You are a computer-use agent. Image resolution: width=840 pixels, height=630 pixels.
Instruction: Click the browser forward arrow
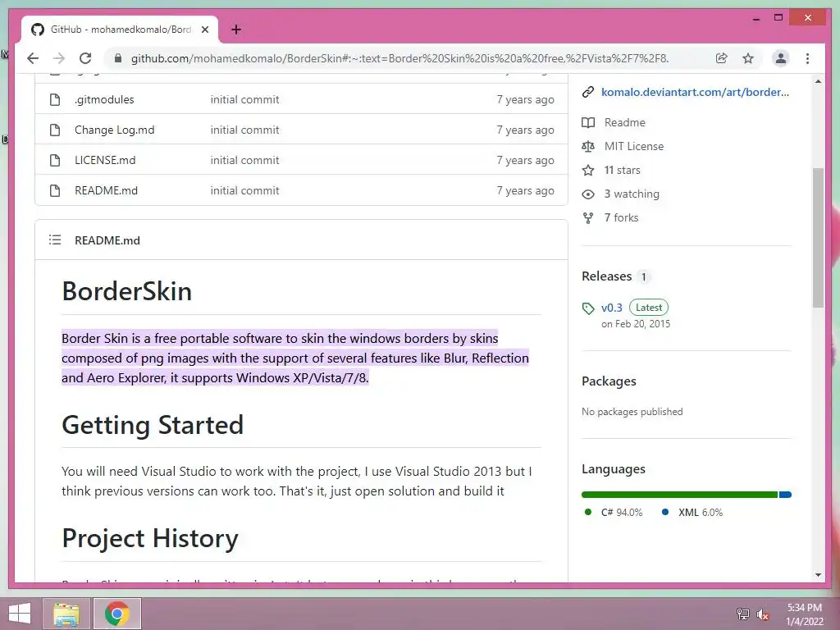(x=59, y=58)
